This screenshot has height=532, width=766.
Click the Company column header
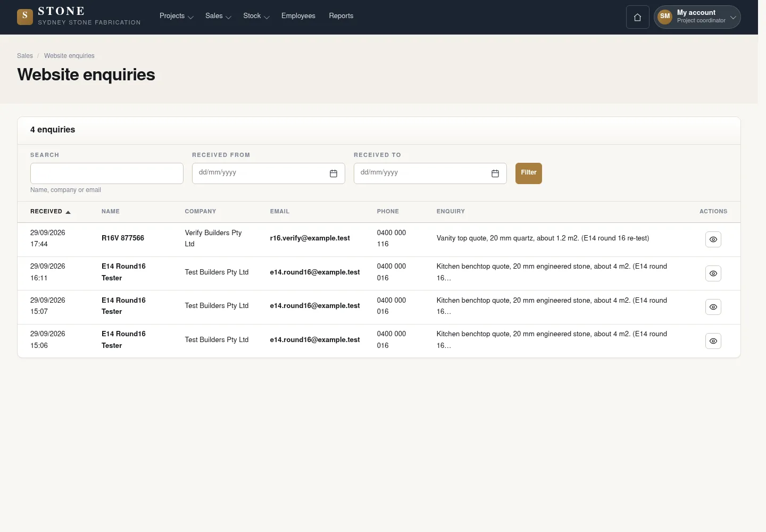(x=201, y=212)
